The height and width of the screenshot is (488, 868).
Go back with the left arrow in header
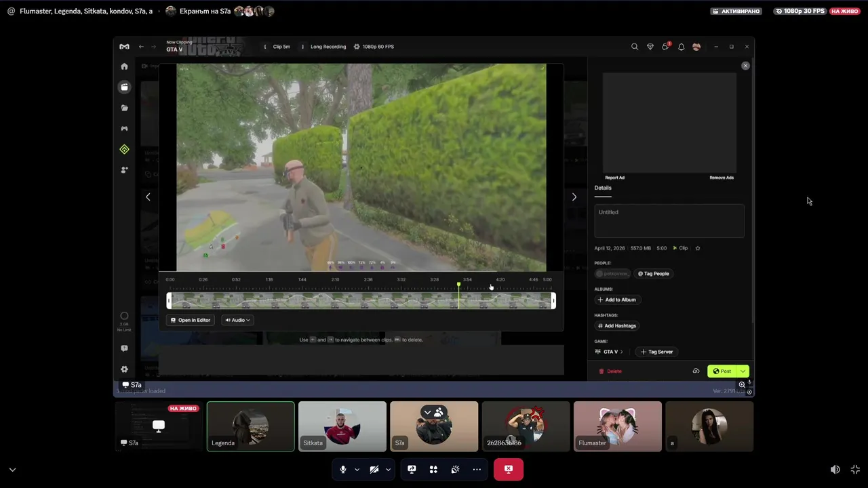pos(141,47)
